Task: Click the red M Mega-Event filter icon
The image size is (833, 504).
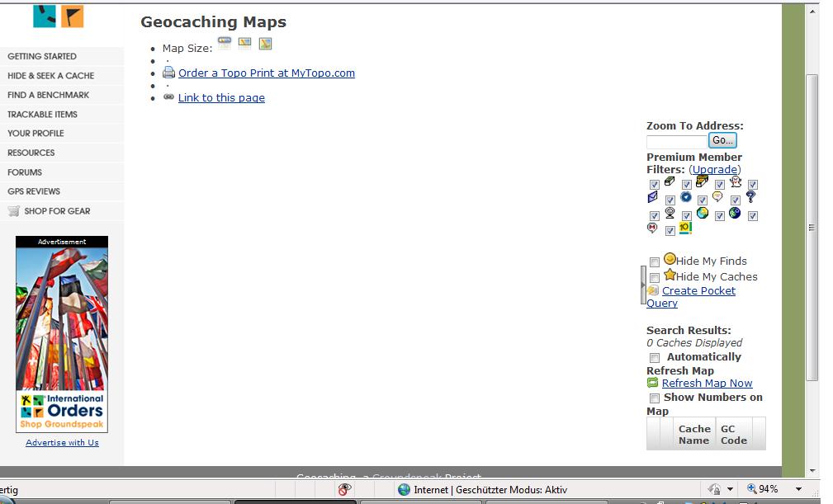Action: pos(652,228)
